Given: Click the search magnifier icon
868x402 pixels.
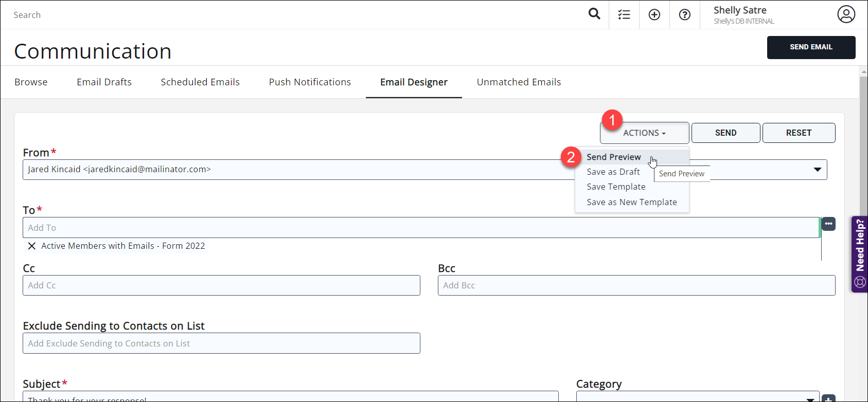Looking at the screenshot, I should pos(594,14).
